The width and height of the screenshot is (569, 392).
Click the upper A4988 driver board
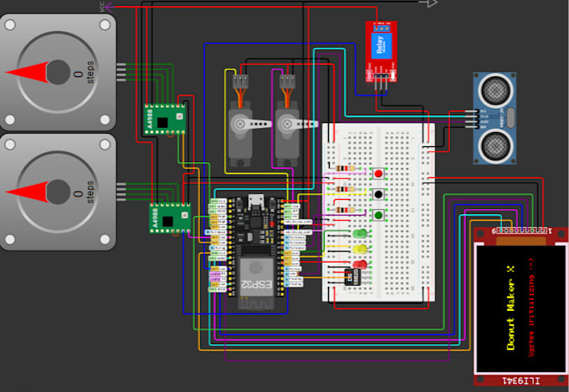point(165,120)
